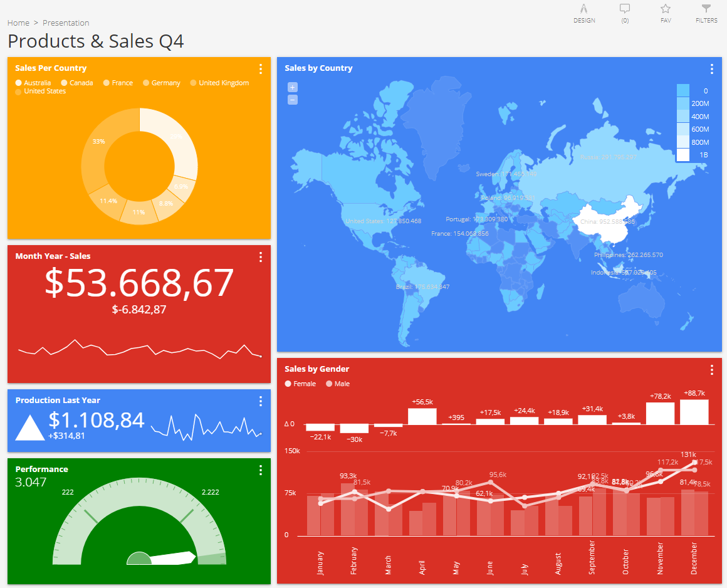727x588 pixels.
Task: Click Home in the breadcrumb trail
Action: (18, 23)
